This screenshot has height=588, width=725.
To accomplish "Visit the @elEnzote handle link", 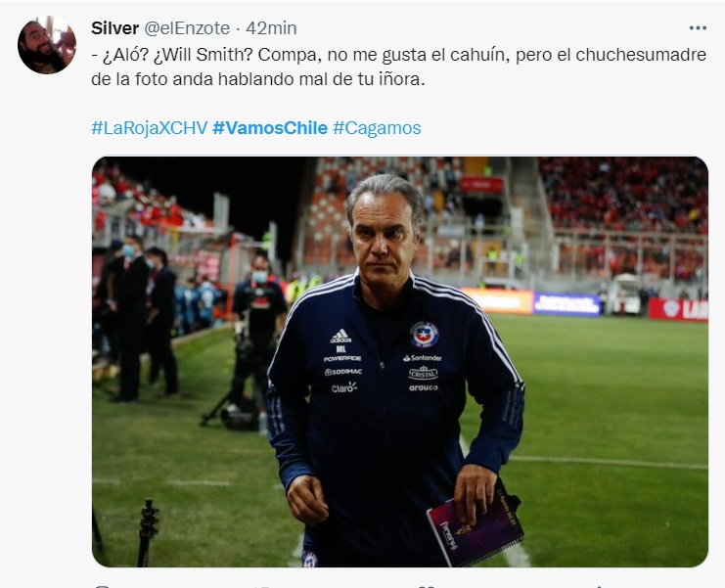I will point(187,28).
